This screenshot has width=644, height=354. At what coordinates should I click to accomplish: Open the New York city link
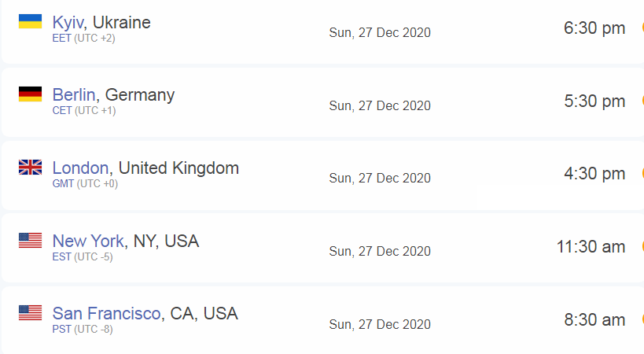[x=88, y=241]
